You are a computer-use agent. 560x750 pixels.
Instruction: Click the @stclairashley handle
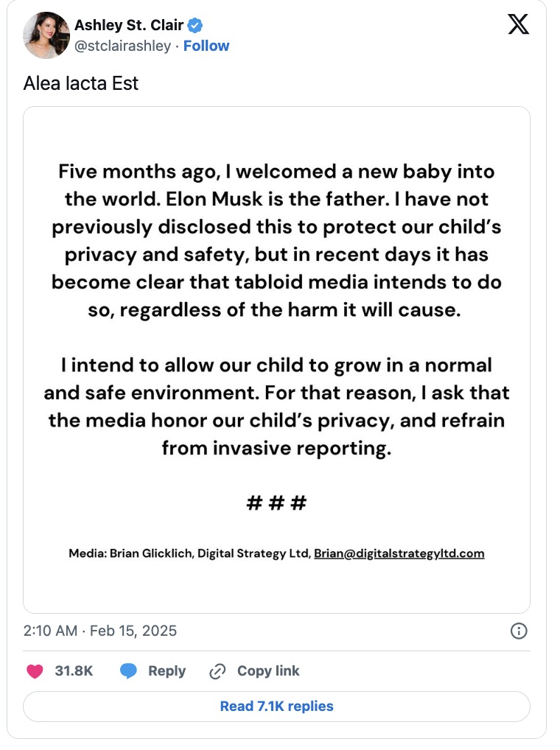[122, 46]
